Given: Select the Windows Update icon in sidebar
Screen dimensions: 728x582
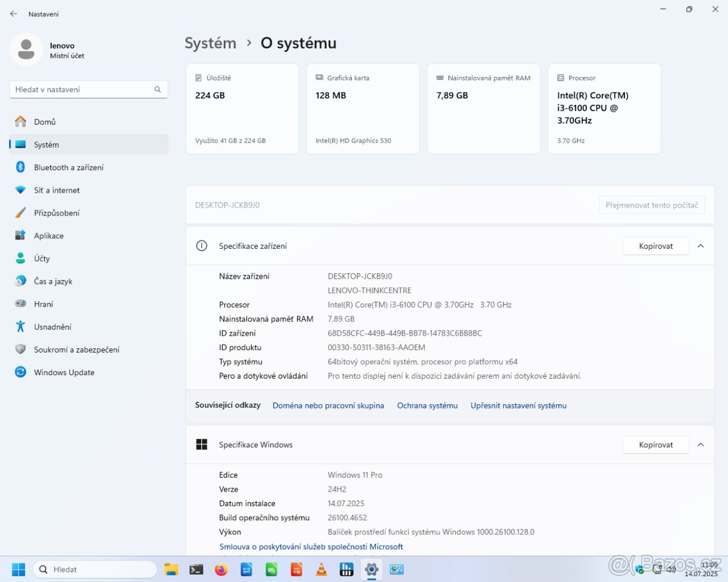Looking at the screenshot, I should (x=19, y=372).
